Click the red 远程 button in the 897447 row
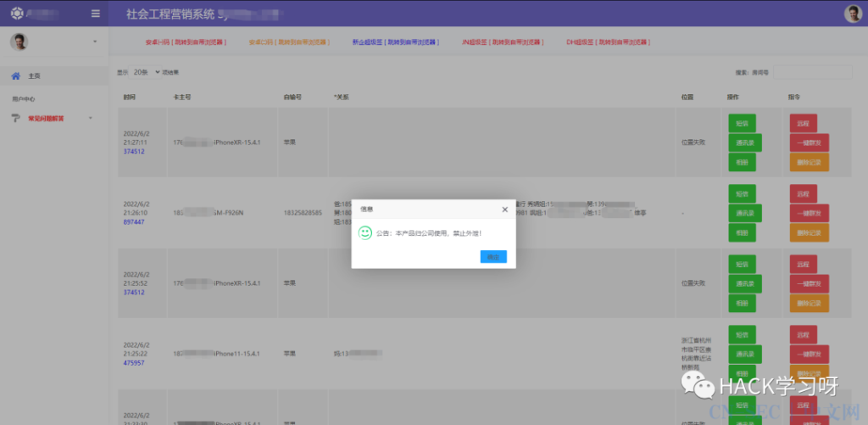The height and width of the screenshot is (425, 868). [x=804, y=194]
